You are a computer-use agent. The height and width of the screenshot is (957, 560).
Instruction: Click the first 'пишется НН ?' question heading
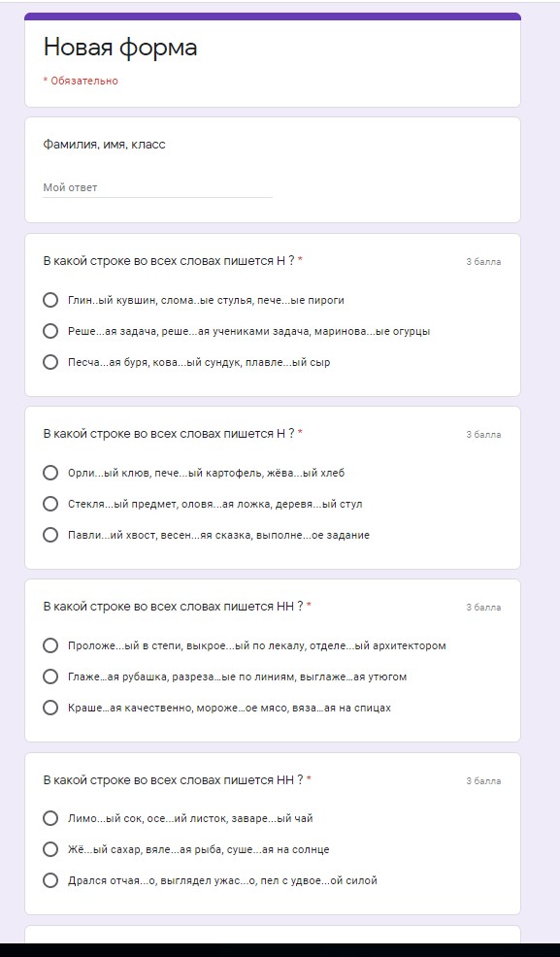(x=178, y=607)
